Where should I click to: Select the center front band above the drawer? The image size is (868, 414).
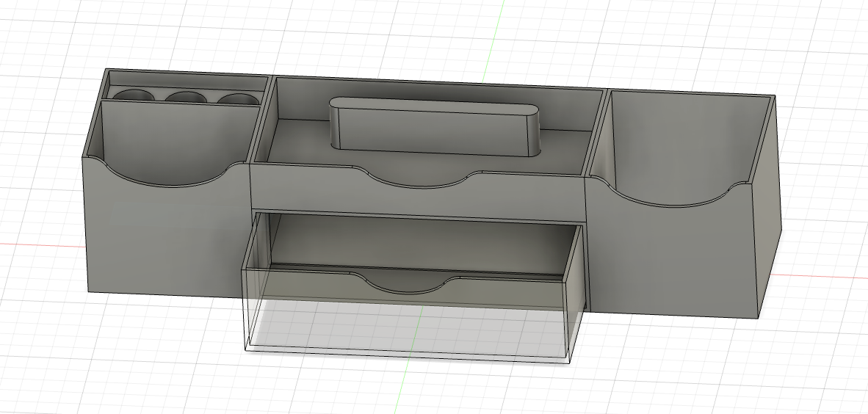click(x=418, y=195)
